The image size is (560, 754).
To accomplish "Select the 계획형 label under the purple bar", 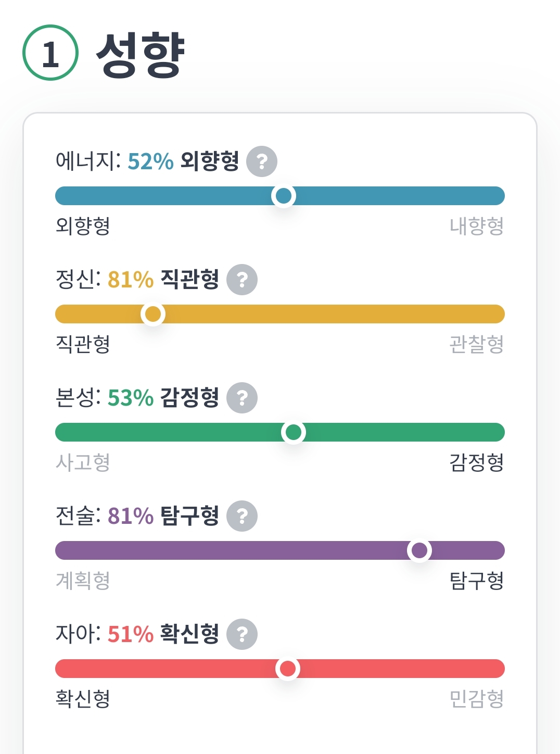I will [x=83, y=581].
